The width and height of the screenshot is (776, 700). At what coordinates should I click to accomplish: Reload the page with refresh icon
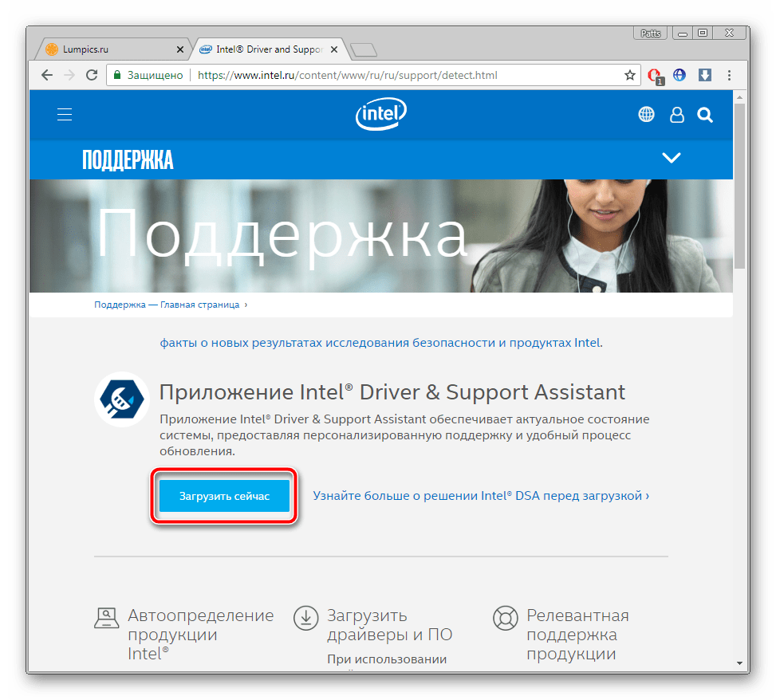tap(92, 75)
